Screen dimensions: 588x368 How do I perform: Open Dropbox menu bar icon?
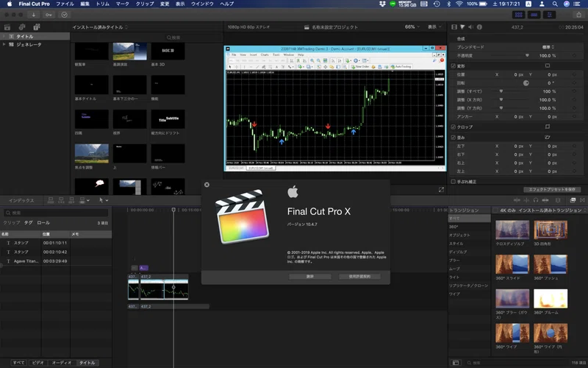[382, 4]
